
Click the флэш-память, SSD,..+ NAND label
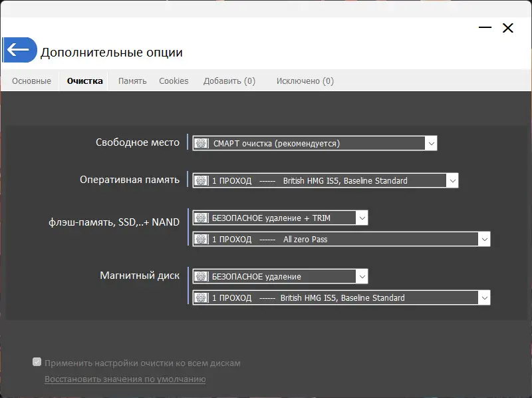(114, 222)
